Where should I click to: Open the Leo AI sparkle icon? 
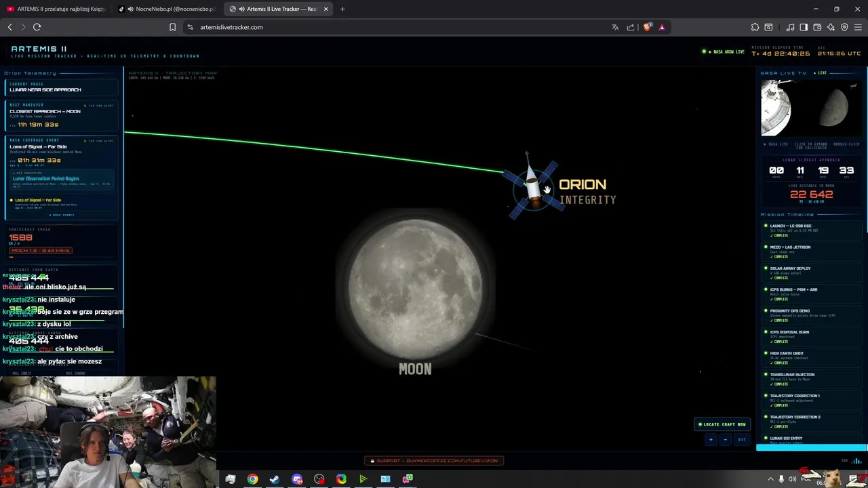tap(831, 27)
